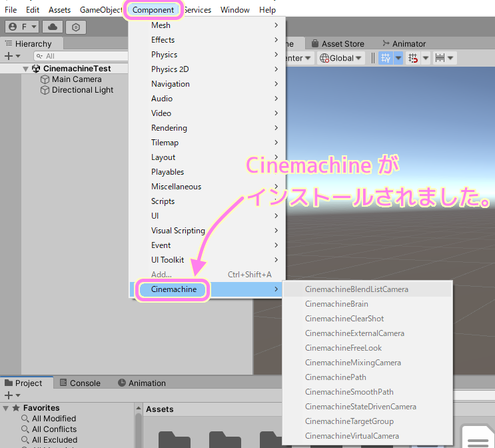The width and height of the screenshot is (495, 448).
Task: Select Main Camera in Hierarchy
Action: point(77,79)
